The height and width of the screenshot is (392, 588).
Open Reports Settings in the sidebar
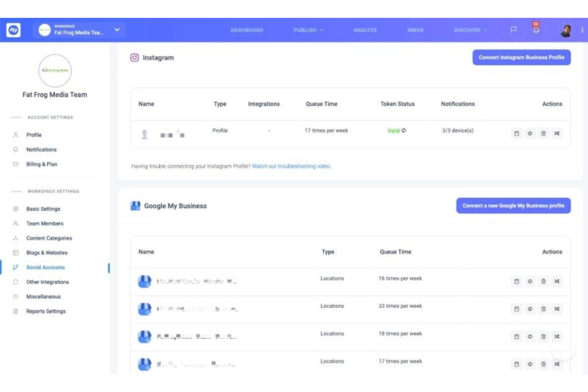[x=46, y=312]
